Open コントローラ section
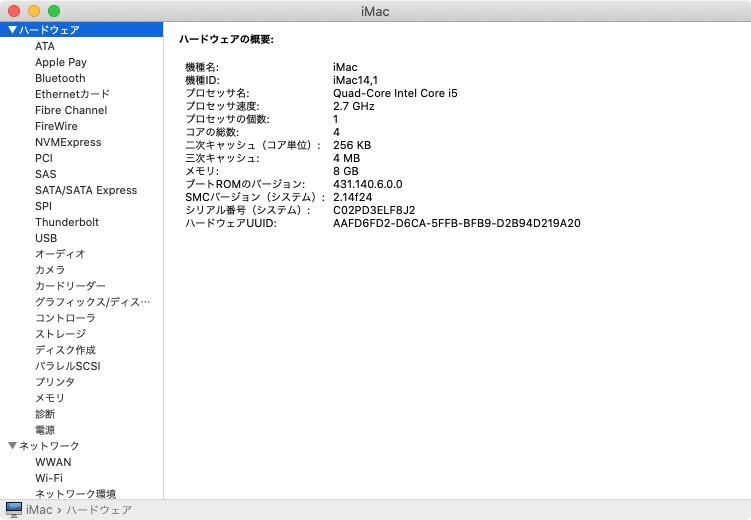 click(x=65, y=318)
